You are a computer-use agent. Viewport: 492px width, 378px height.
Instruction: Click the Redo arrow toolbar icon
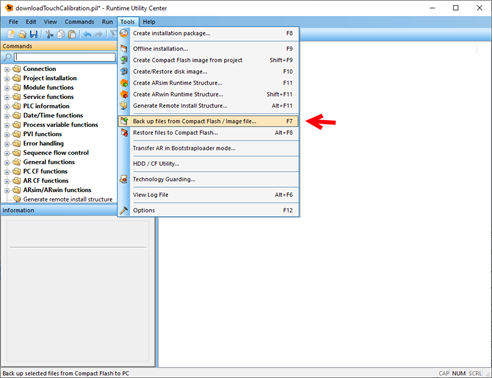(x=99, y=34)
